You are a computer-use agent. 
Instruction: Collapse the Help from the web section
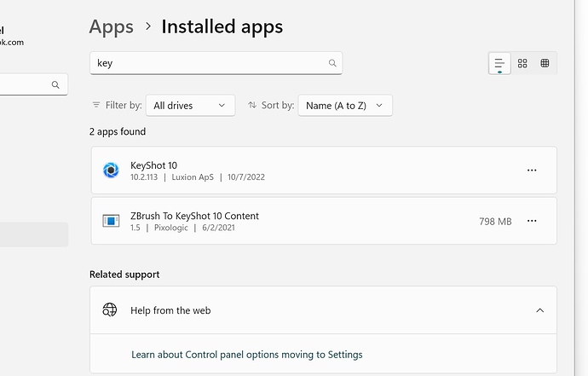click(540, 310)
